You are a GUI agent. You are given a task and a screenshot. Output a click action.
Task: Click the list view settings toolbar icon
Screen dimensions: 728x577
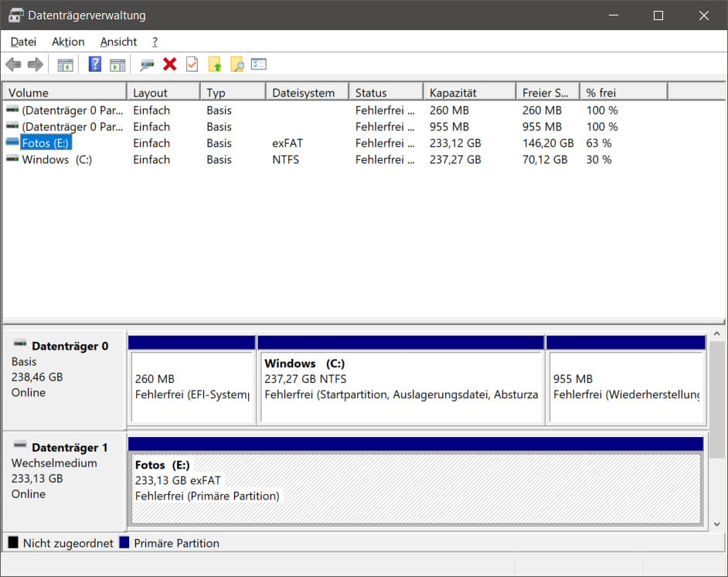tap(259, 64)
